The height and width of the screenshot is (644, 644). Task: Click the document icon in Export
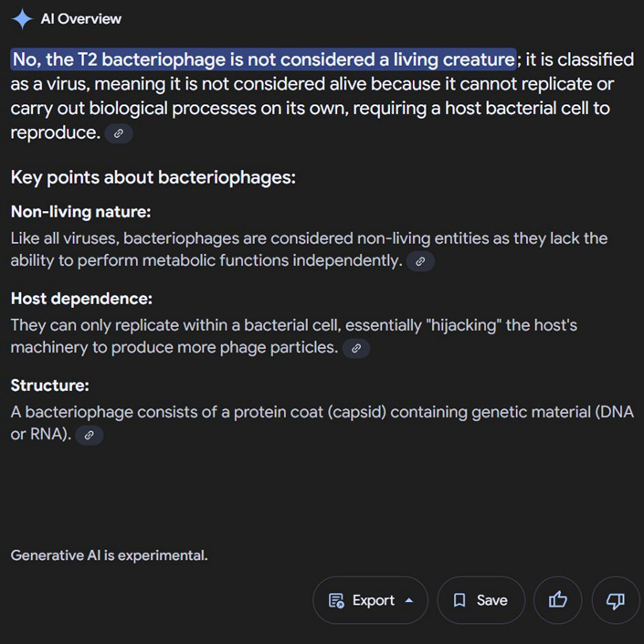click(x=336, y=600)
